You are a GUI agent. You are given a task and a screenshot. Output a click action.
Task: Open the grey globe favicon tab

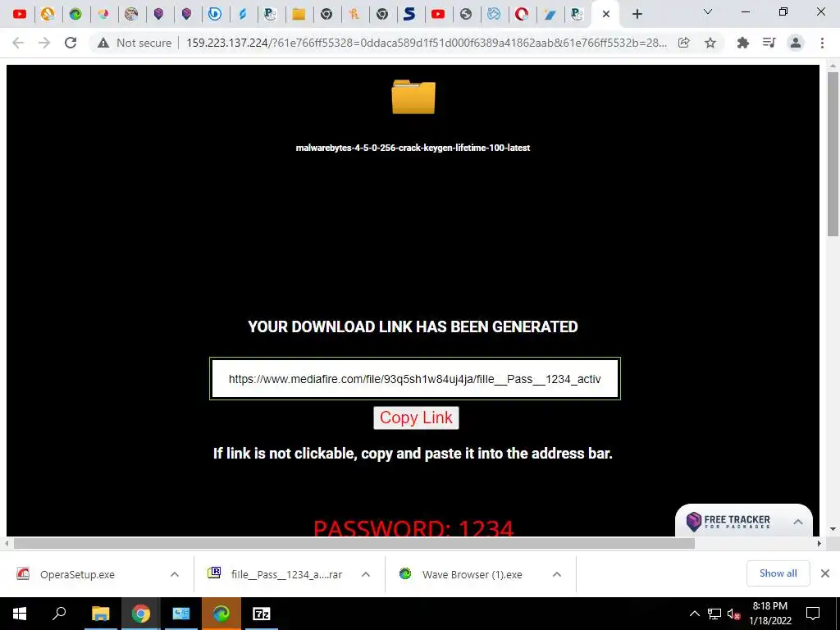point(466,14)
